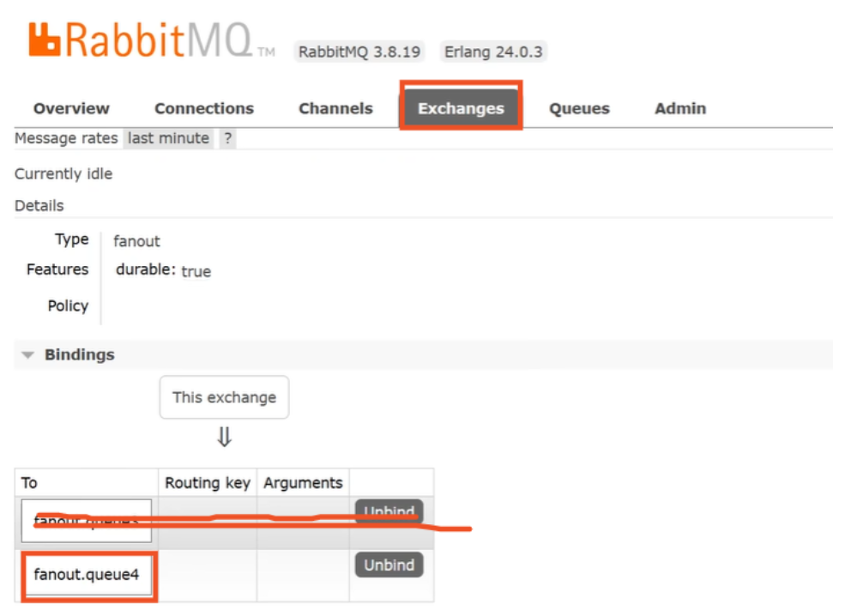Click the 'RabbitMQ 3.8.19' version label
The image size is (857, 616).
pyautogui.click(x=359, y=52)
